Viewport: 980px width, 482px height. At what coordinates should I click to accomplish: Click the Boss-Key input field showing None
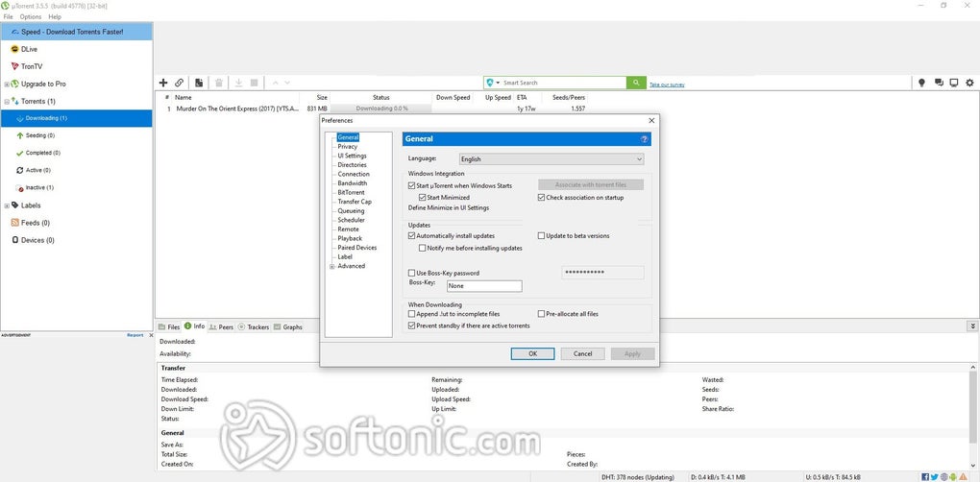tap(484, 286)
